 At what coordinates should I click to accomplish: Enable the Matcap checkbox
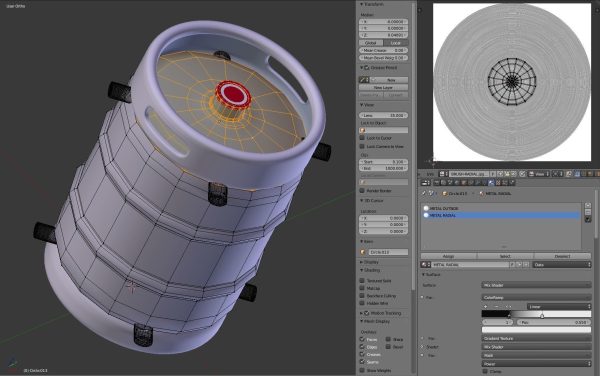362,288
